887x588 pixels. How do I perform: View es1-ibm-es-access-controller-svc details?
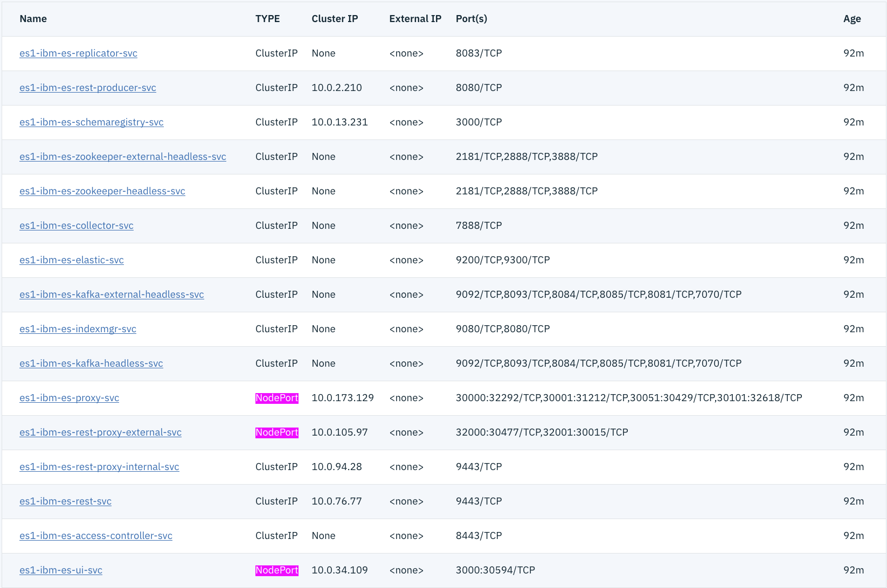click(x=96, y=536)
